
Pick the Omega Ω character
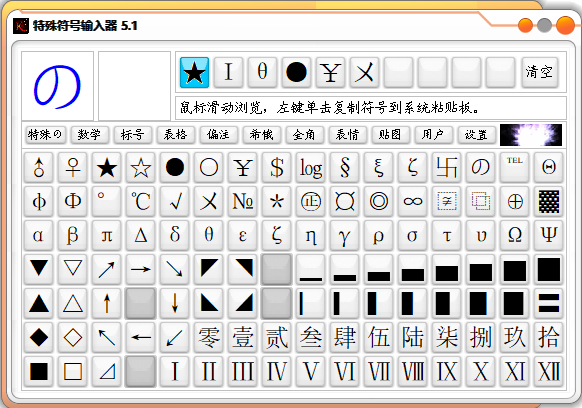tap(515, 235)
